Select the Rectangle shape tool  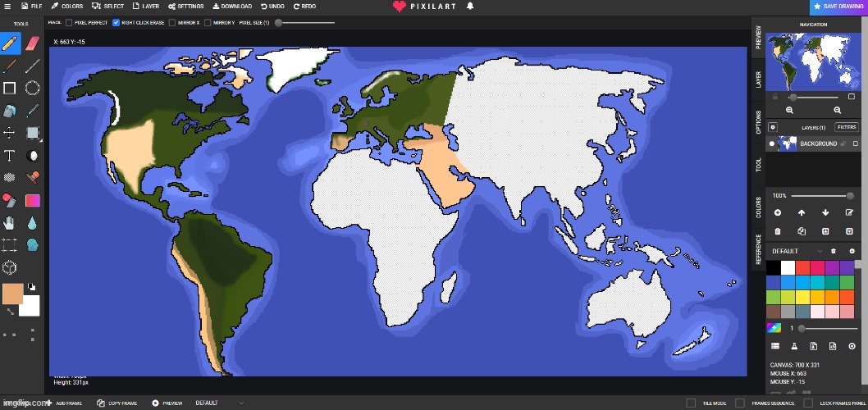click(10, 88)
